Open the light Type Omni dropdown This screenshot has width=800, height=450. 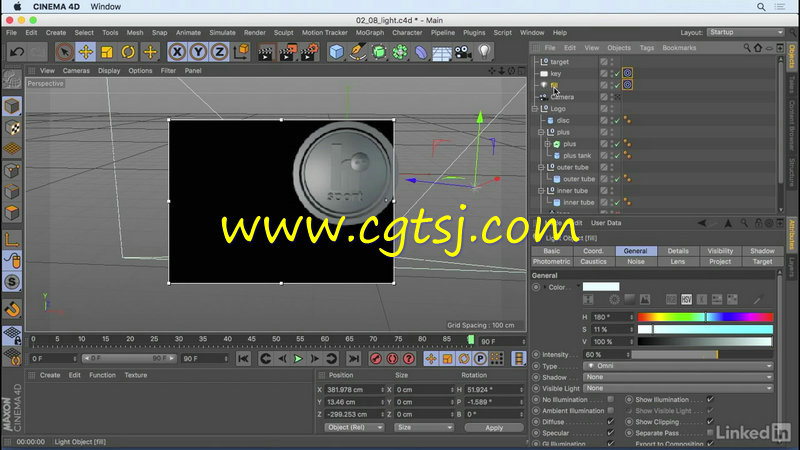678,366
